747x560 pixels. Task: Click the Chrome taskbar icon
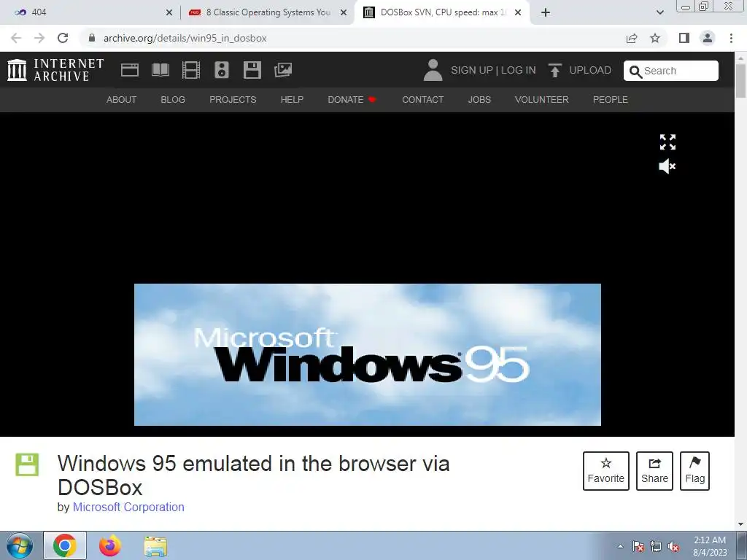click(x=65, y=545)
